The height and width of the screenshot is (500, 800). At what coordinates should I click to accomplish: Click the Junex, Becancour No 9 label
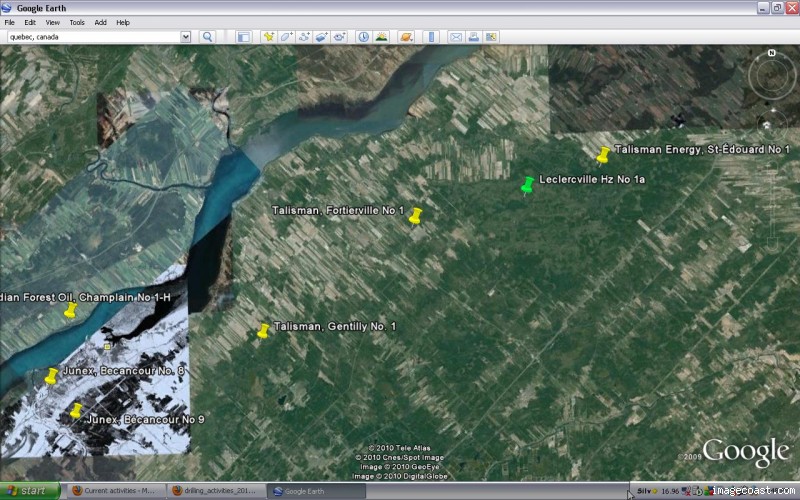pos(146,419)
